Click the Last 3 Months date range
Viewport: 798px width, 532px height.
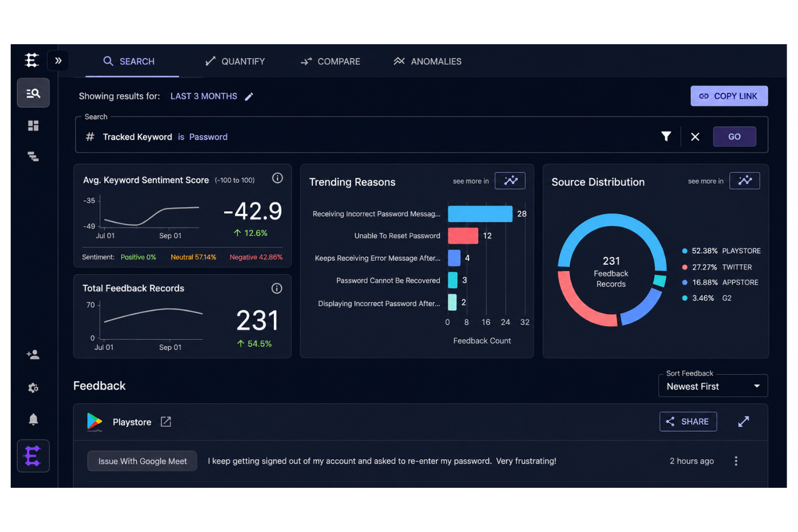[204, 96]
